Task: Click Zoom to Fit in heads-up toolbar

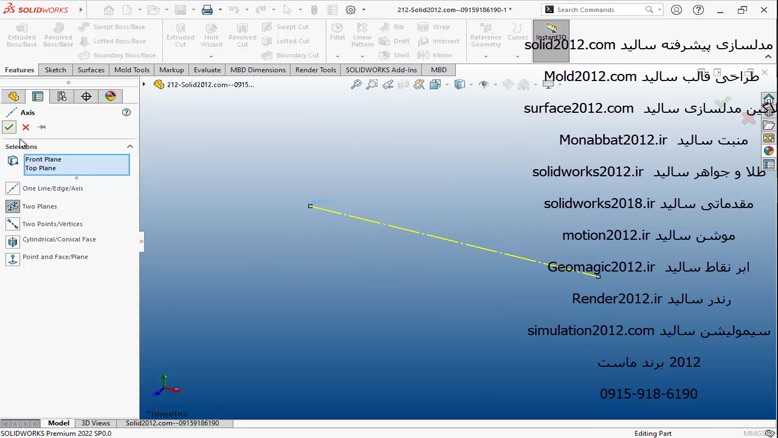Action: click(356, 85)
